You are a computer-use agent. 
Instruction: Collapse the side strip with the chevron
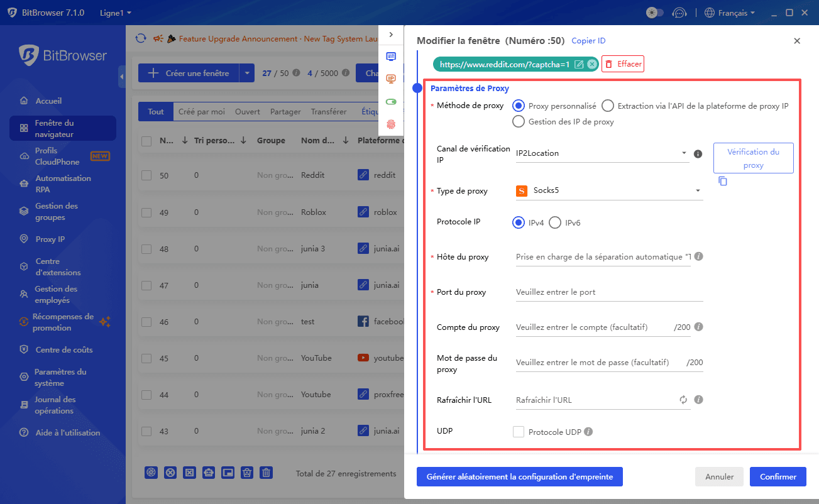(x=391, y=35)
